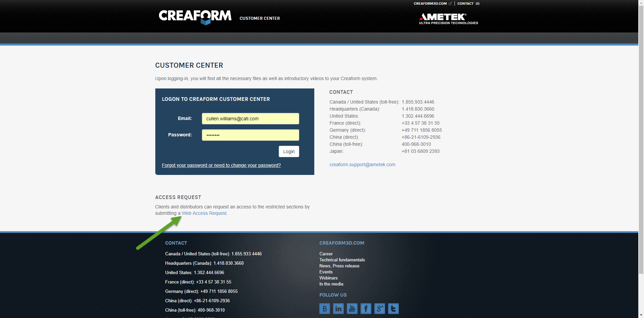Open the Forgot your password link
The height and width of the screenshot is (318, 644).
point(221,165)
